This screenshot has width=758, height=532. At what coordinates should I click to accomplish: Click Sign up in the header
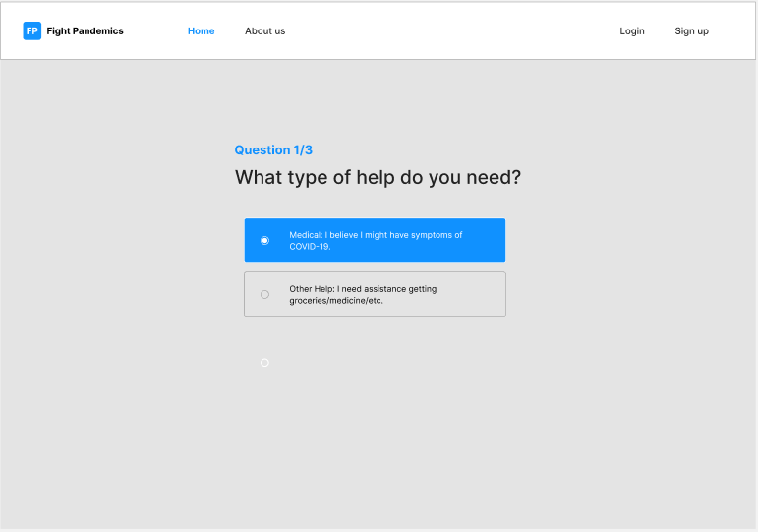click(x=692, y=30)
